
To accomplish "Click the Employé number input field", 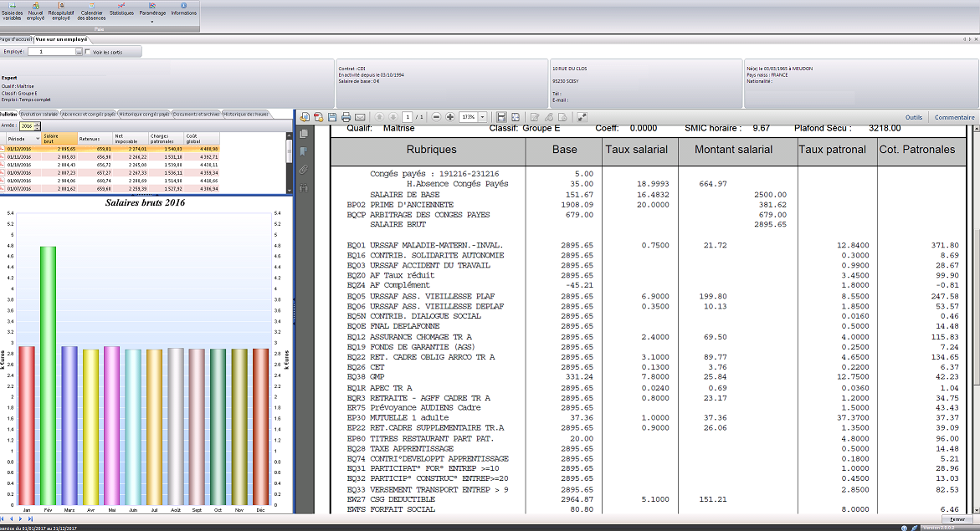I will point(52,52).
